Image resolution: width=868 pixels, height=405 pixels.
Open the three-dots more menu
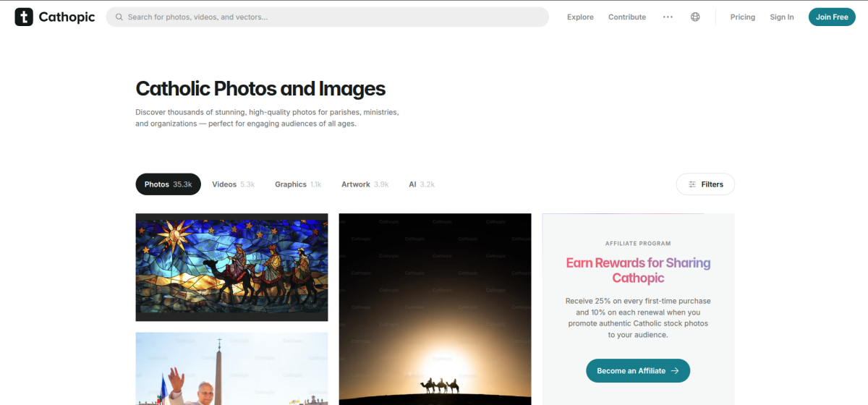668,17
